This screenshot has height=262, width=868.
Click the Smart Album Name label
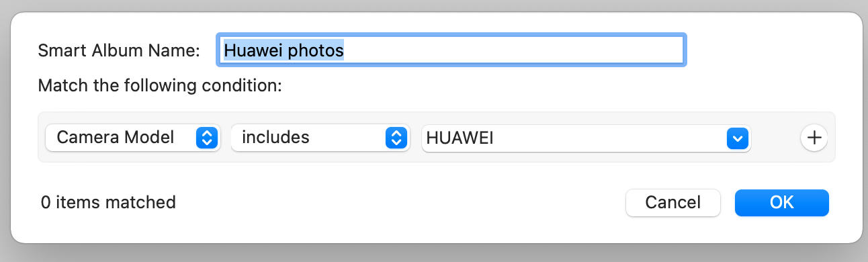pyautogui.click(x=119, y=50)
